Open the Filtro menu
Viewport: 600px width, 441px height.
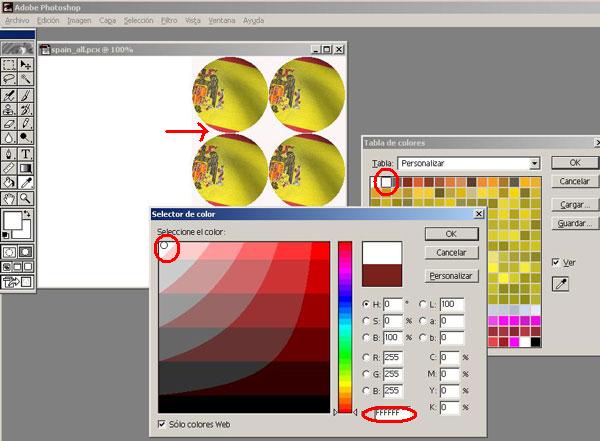coord(169,21)
